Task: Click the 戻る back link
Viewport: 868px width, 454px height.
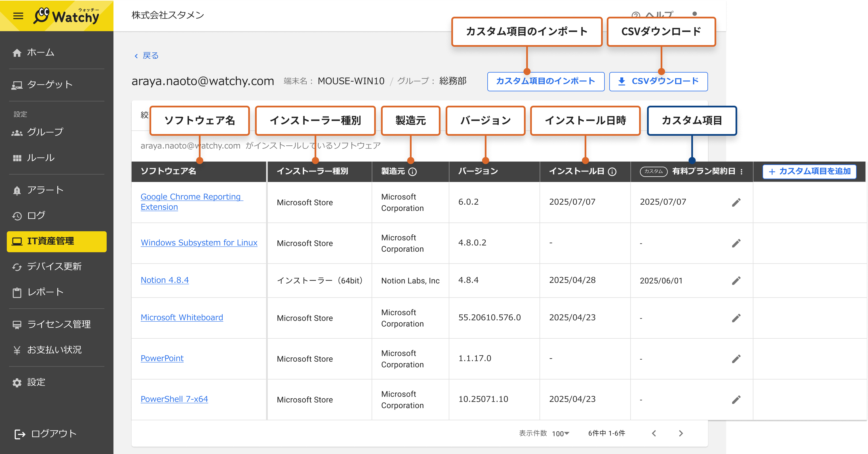Action: [x=146, y=56]
